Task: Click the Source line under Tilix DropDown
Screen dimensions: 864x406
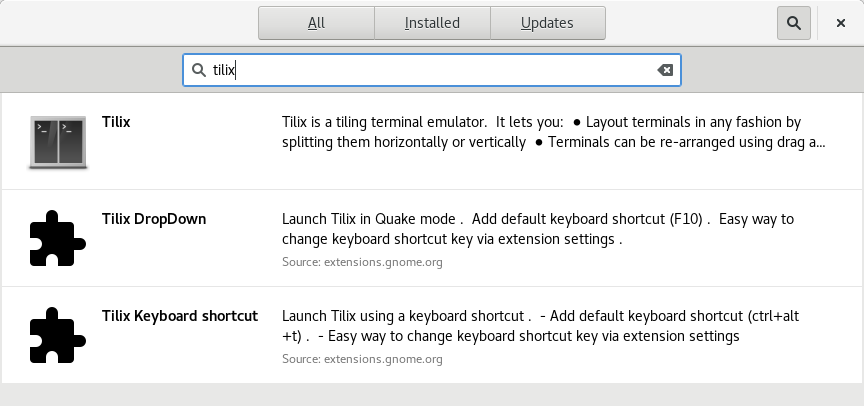Action: point(362,262)
